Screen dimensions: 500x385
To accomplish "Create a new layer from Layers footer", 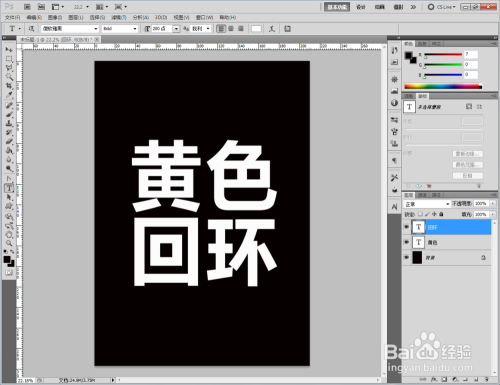I will (477, 379).
